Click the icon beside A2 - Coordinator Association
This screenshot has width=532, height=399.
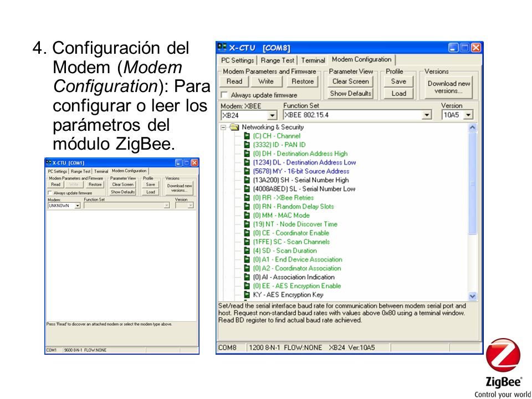click(x=247, y=268)
